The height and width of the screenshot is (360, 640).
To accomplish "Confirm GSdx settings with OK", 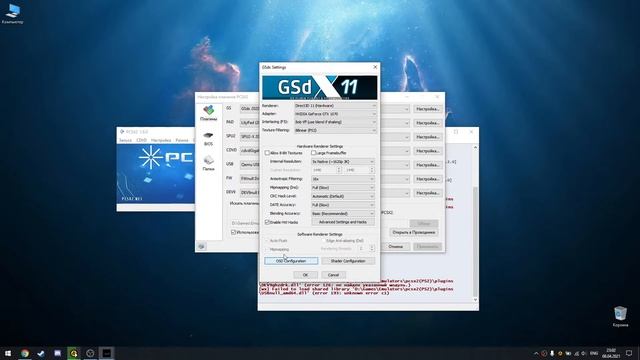I will tap(305, 275).
